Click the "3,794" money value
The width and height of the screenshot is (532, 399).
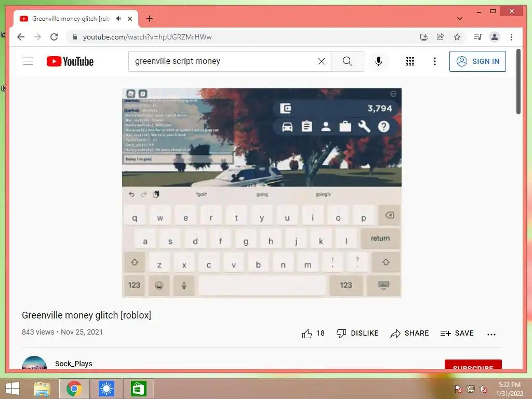coord(380,109)
